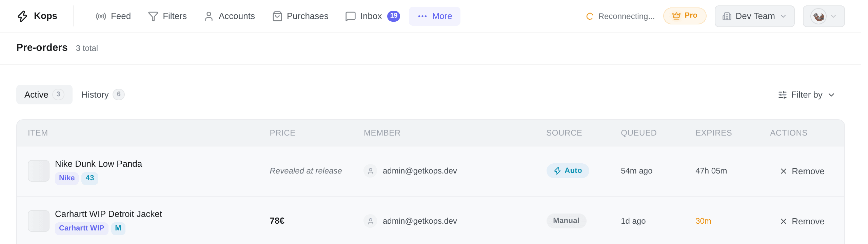Open the Feed page
868x244 pixels.
click(x=113, y=16)
